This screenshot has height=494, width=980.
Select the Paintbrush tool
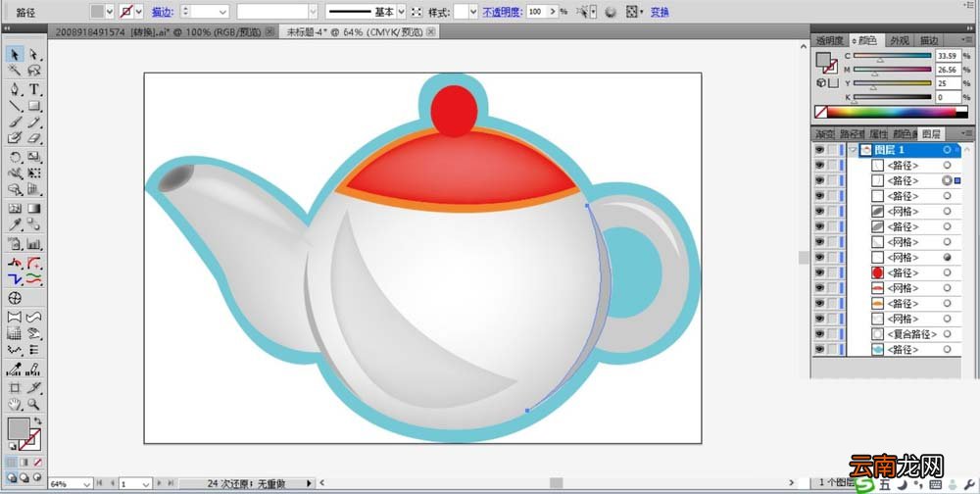coord(16,122)
